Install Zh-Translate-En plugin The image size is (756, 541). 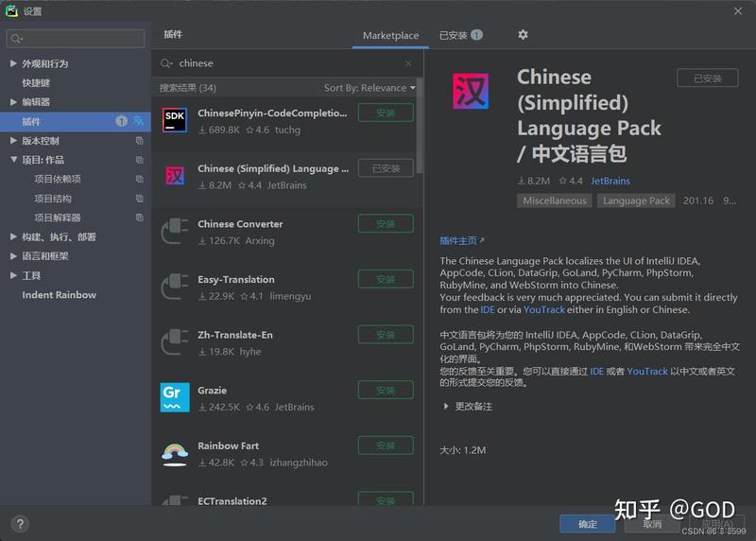click(386, 335)
